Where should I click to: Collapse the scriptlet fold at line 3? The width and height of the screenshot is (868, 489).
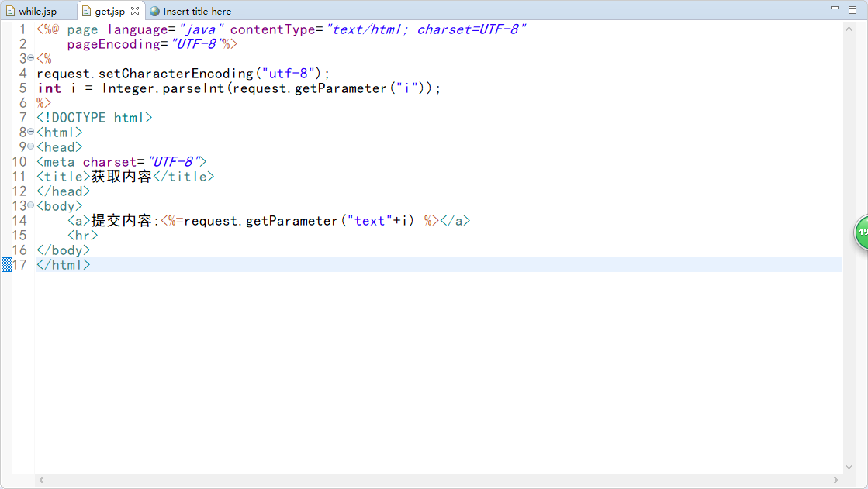(x=31, y=58)
